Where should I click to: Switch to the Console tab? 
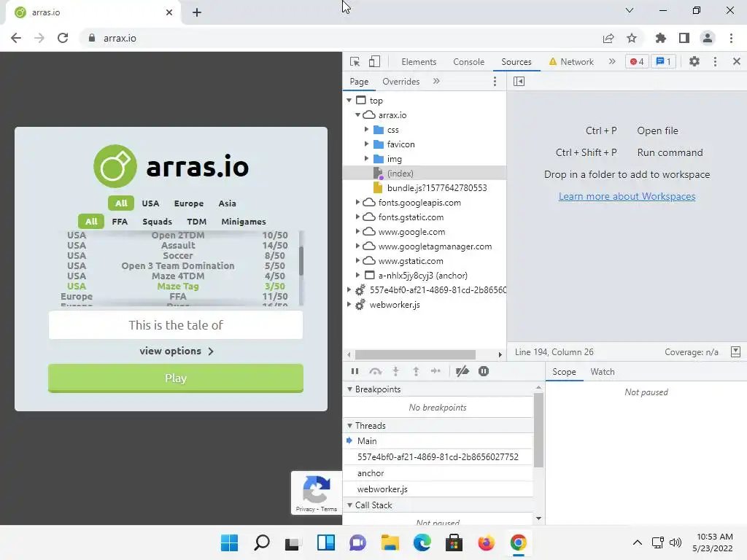(x=469, y=62)
